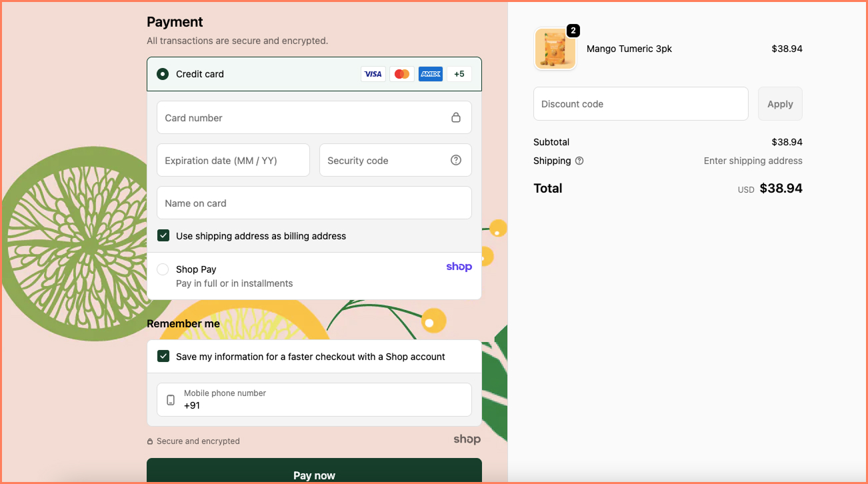Viewport: 868px width, 484px height.
Task: Click the Shop Pay purple logo
Action: pyautogui.click(x=459, y=266)
